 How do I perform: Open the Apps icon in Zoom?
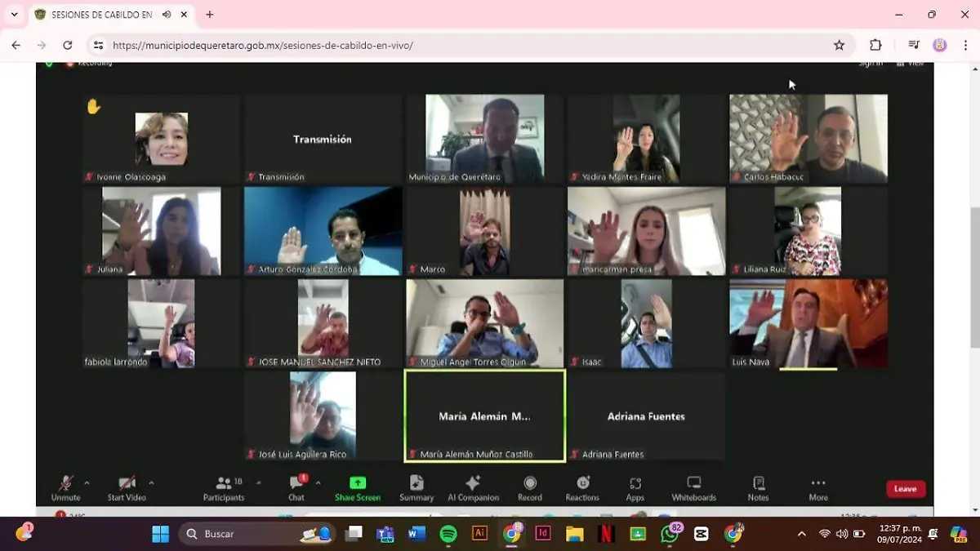(635, 483)
